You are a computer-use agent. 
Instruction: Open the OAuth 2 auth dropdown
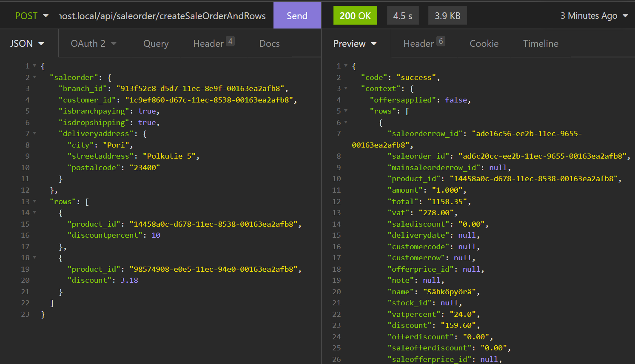tap(93, 43)
